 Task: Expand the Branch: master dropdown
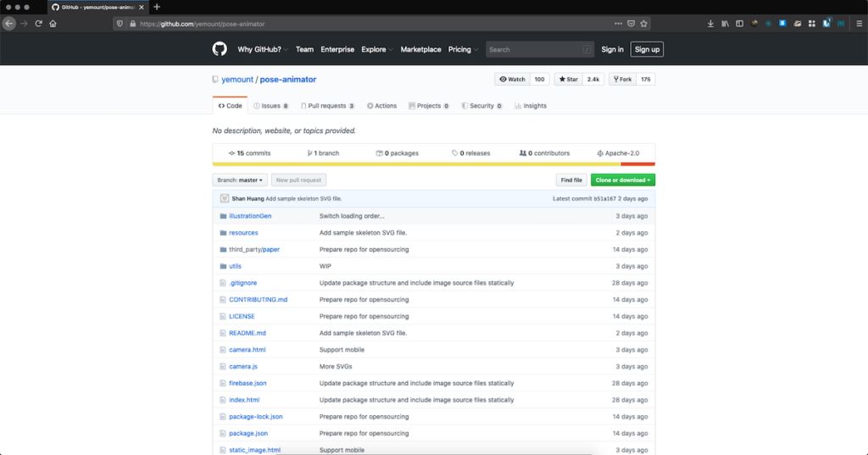[240, 180]
